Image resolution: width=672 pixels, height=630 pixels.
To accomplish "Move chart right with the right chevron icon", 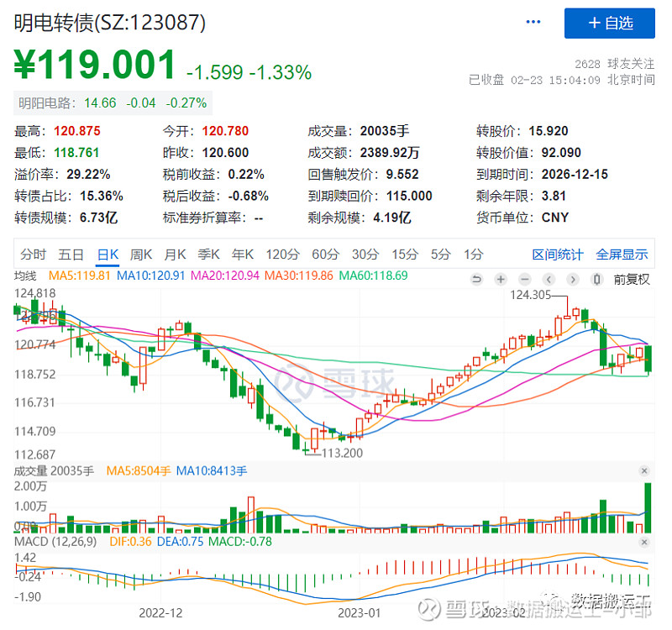I will click(573, 280).
